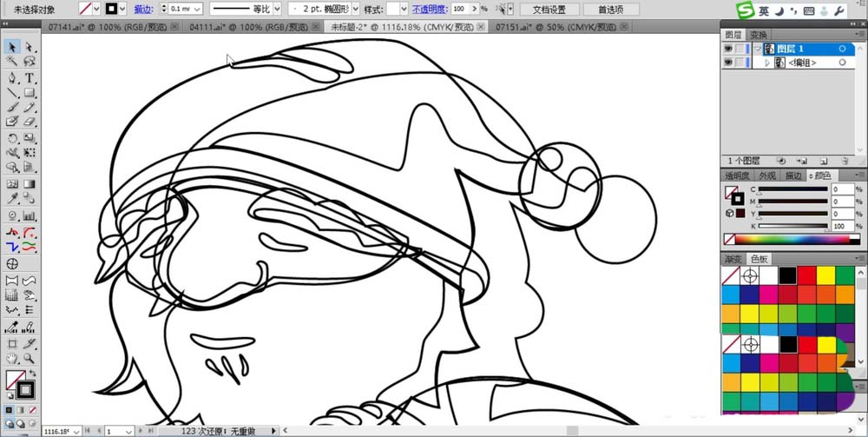
Task: Select the Magic Wand tool
Action: (12, 61)
